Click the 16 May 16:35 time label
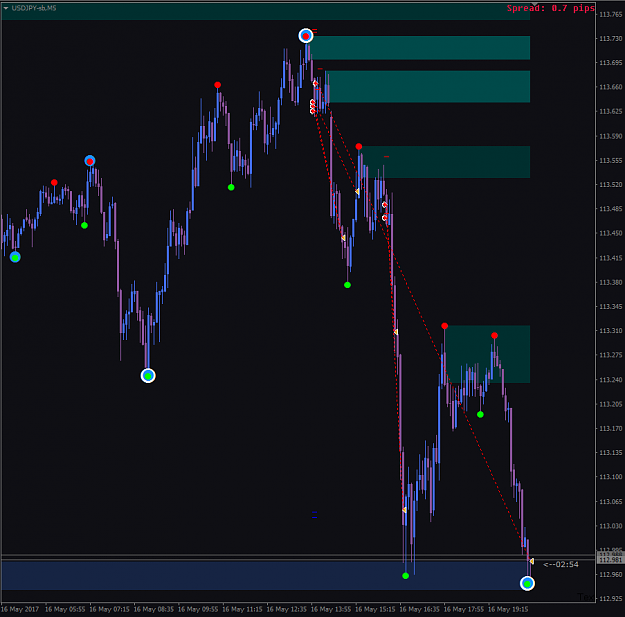This screenshot has width=625, height=617. pos(419,609)
